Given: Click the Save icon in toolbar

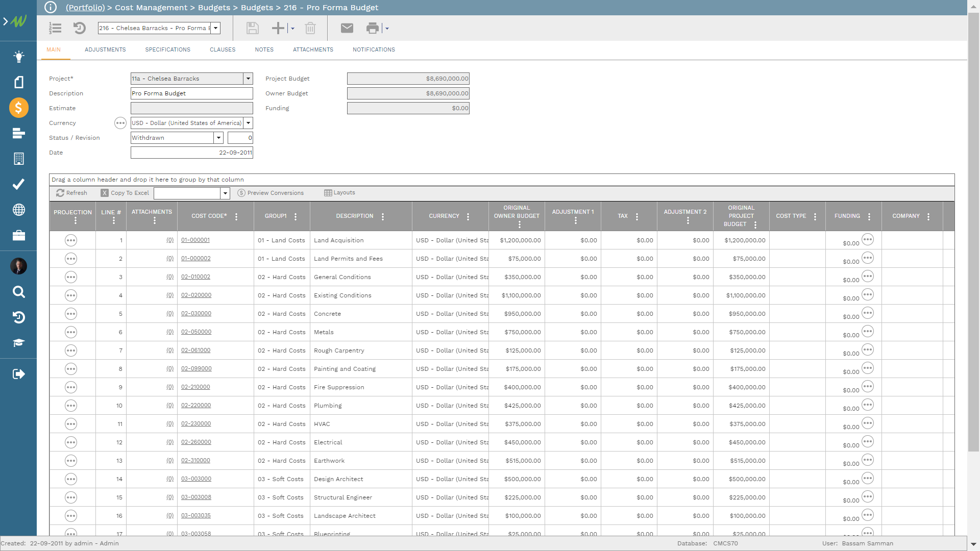Looking at the screenshot, I should point(252,28).
